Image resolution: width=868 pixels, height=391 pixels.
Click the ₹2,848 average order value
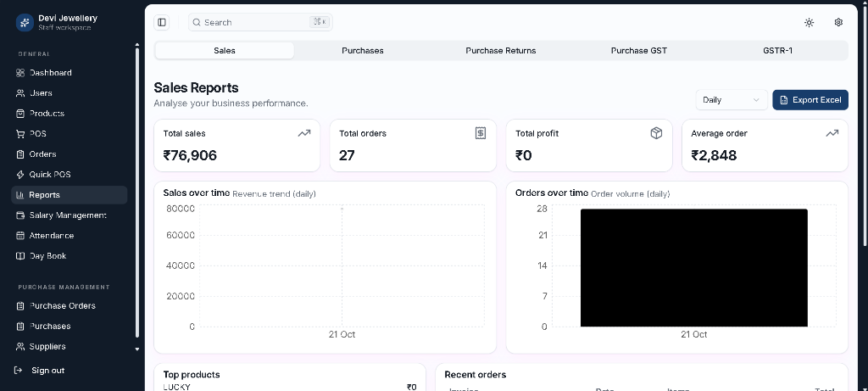(x=714, y=155)
